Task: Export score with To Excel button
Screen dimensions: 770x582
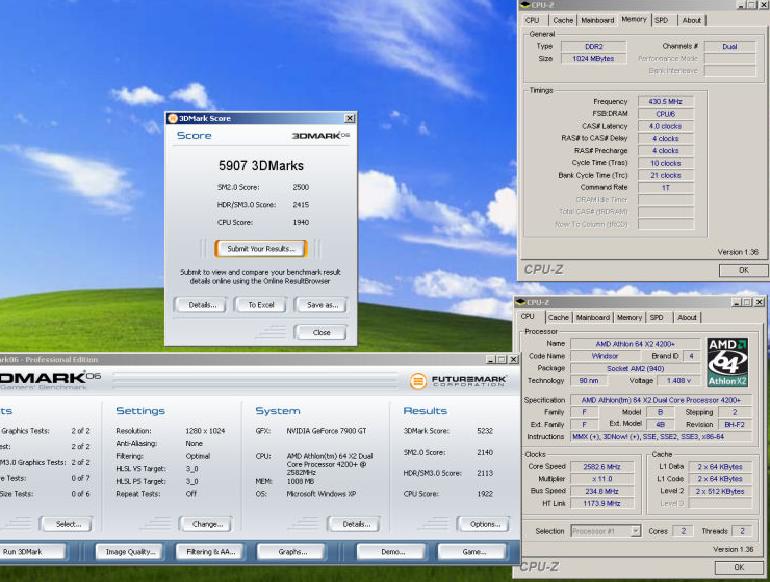Action: (x=261, y=305)
